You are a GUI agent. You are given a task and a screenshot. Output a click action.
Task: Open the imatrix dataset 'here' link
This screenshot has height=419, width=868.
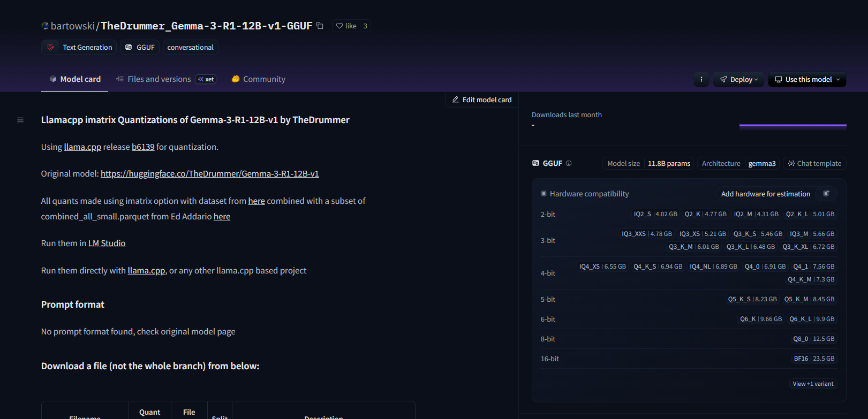click(x=256, y=201)
